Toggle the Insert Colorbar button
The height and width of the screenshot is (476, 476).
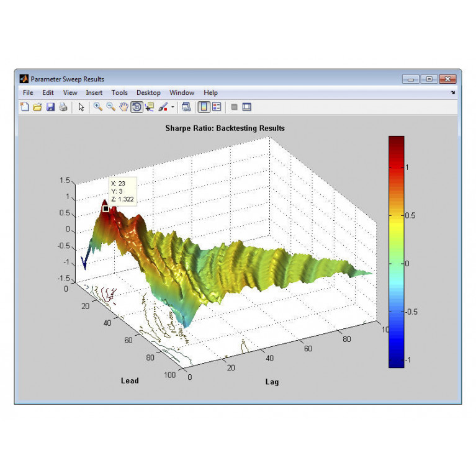(204, 107)
